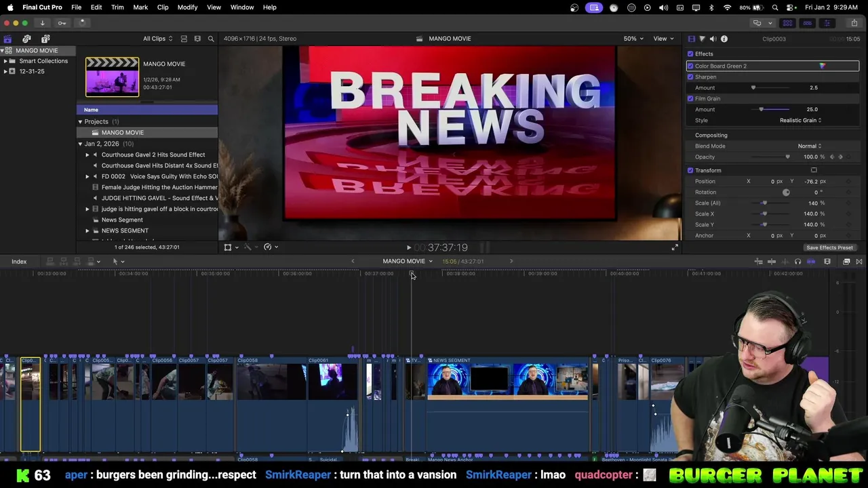868x488 pixels.
Task: Open the MANGO MOVIE timeline title dropdown
Action: (x=408, y=262)
